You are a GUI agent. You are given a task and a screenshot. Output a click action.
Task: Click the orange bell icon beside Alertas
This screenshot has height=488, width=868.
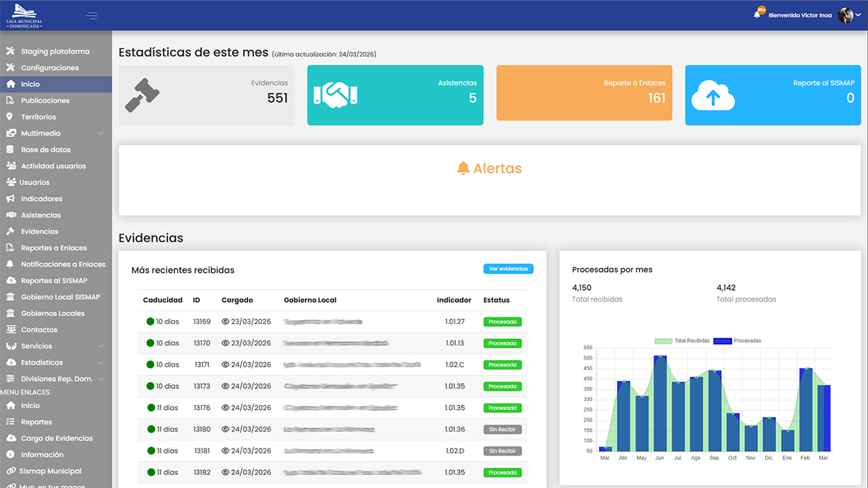463,168
